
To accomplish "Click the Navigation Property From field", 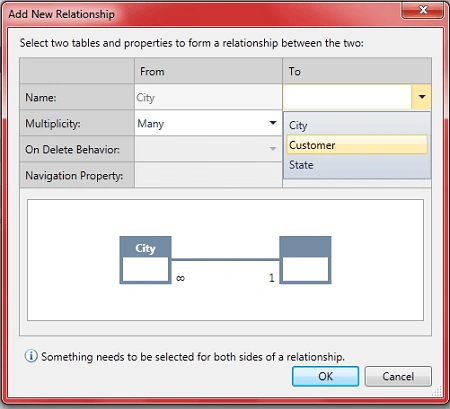I will pos(208,175).
